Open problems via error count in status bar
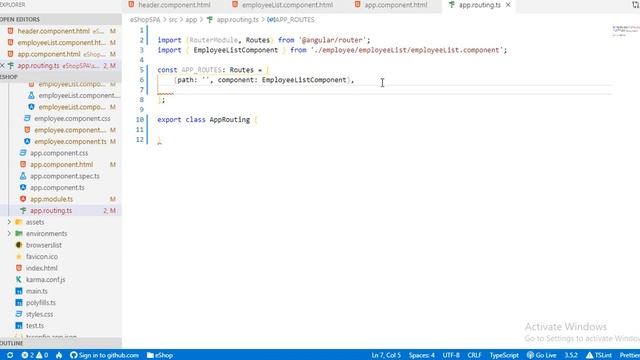640x360 pixels. (x=27, y=355)
